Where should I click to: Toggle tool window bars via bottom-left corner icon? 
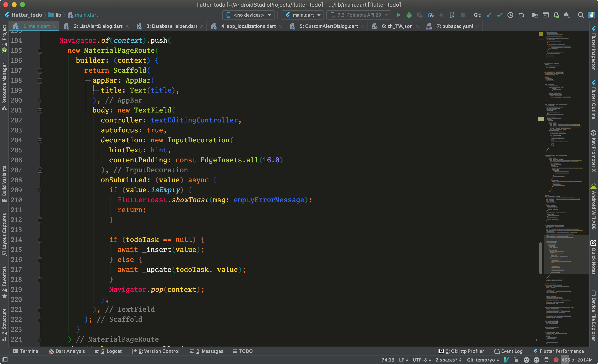5,360
